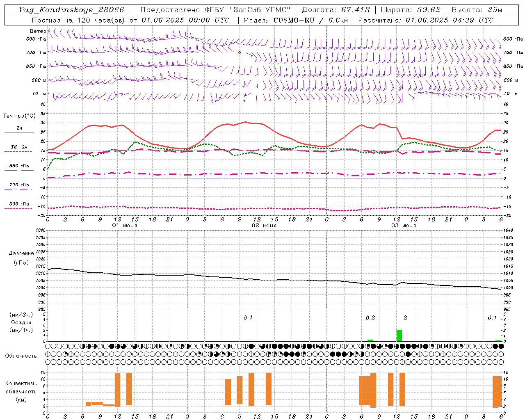Click the calm wind circle symbol at 700 гПа
525x420 pixels.
(x=240, y=52)
